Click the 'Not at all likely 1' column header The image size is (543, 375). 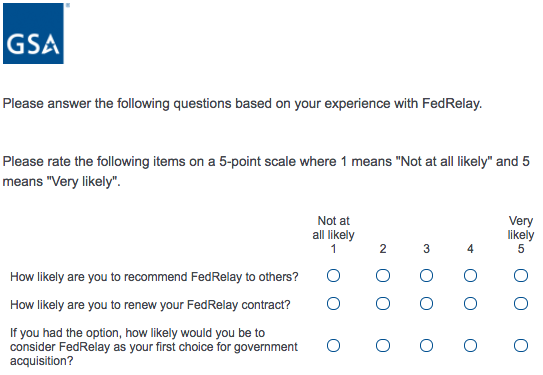(x=333, y=235)
